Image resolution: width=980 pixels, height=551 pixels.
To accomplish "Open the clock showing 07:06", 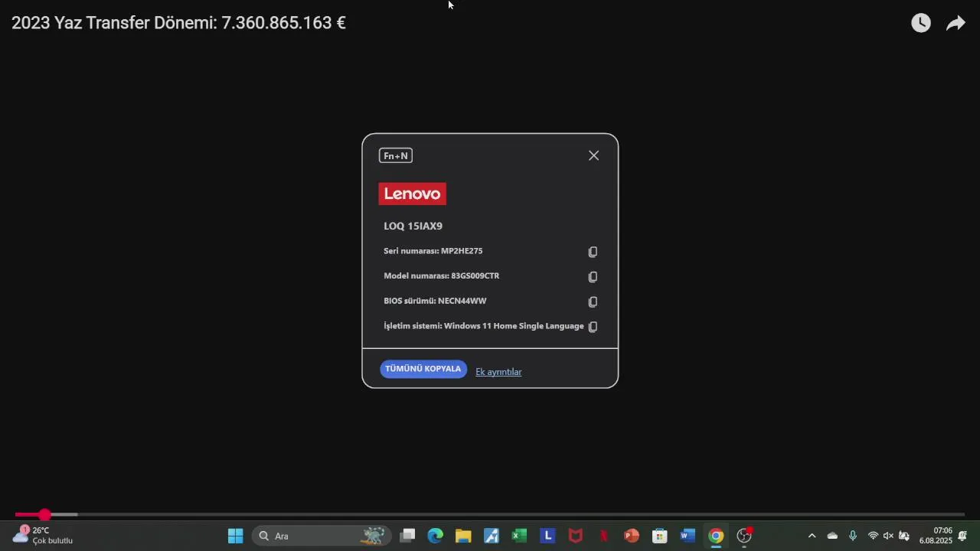I will [x=936, y=536].
